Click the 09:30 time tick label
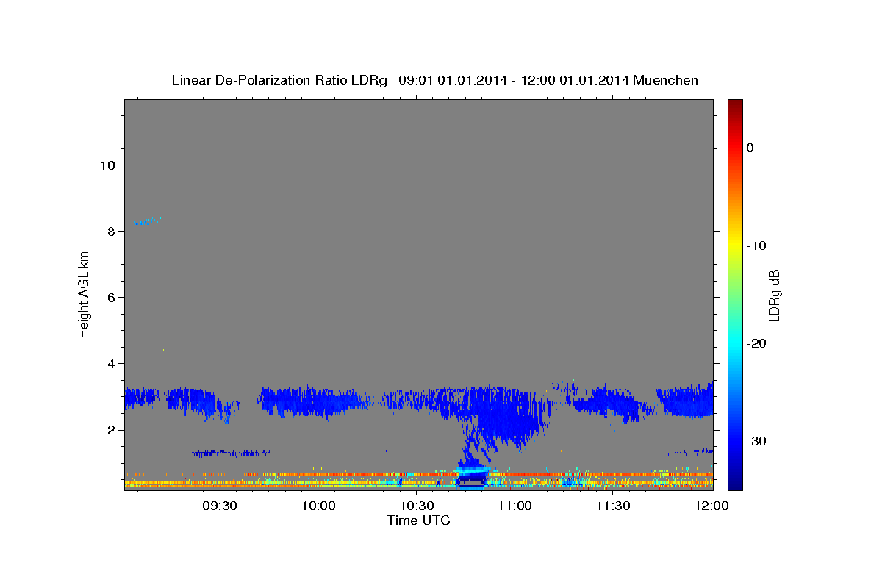 coord(220,506)
